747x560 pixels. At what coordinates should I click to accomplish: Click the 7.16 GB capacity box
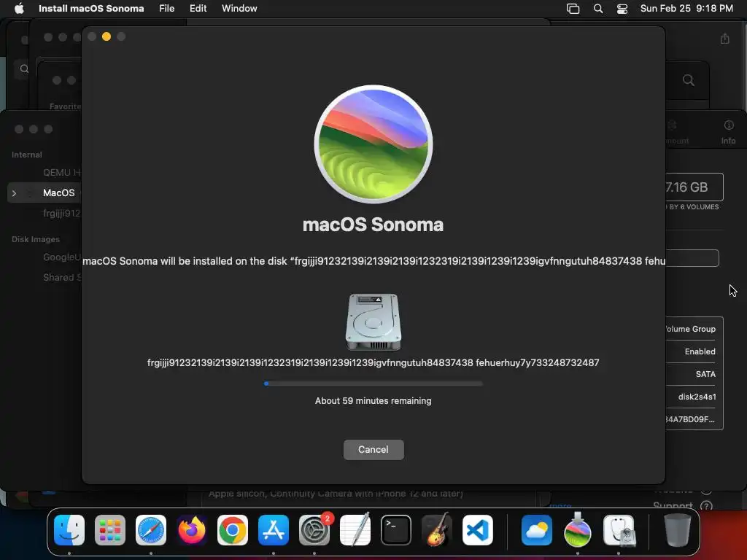694,187
